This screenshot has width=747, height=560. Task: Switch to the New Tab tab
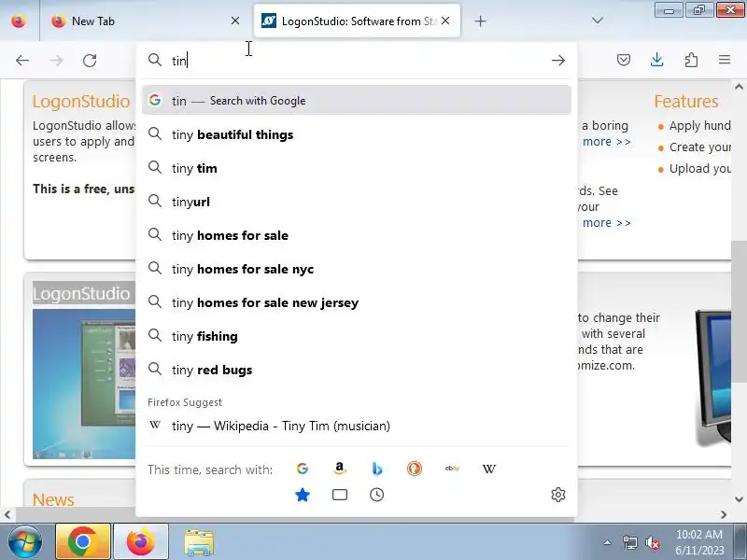[146, 21]
